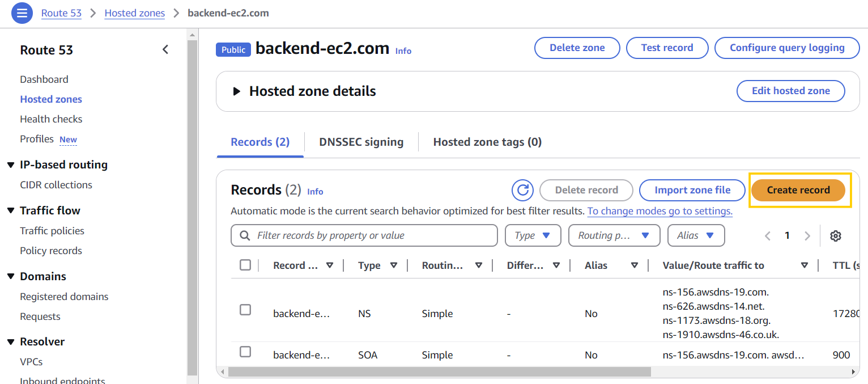Open the Type filter dropdown
The image size is (868, 384).
(x=533, y=235)
